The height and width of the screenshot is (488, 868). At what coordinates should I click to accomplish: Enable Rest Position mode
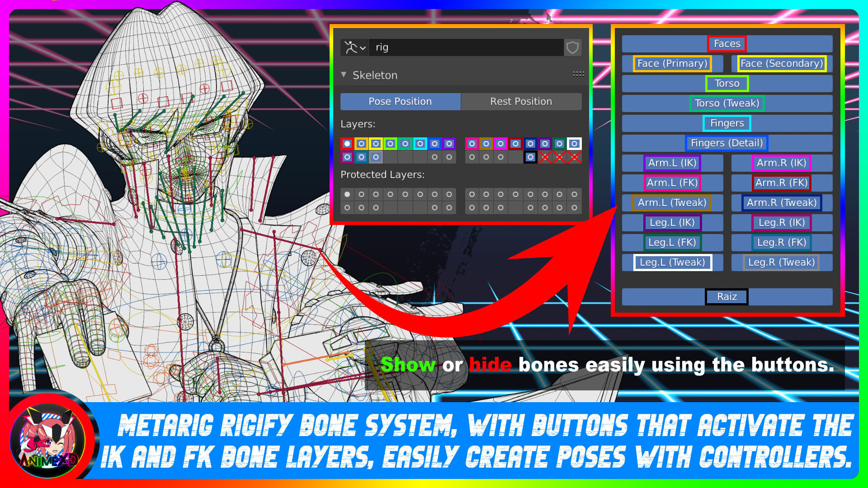521,102
